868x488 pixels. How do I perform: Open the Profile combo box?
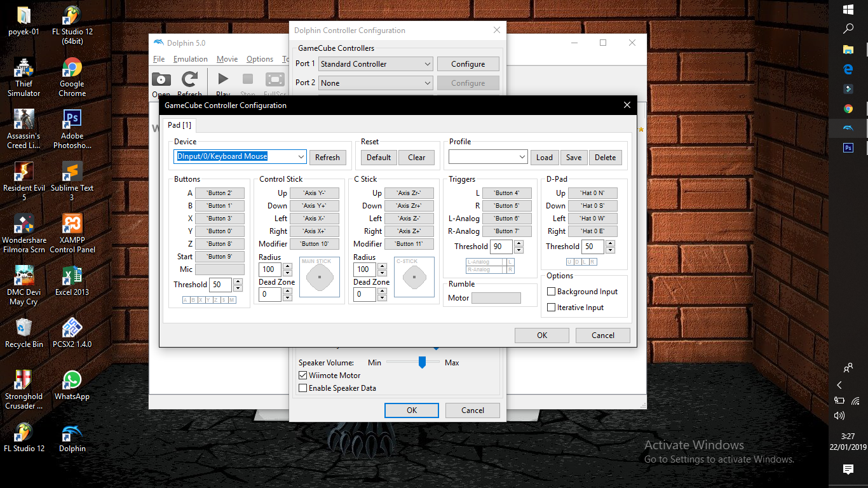(x=522, y=157)
